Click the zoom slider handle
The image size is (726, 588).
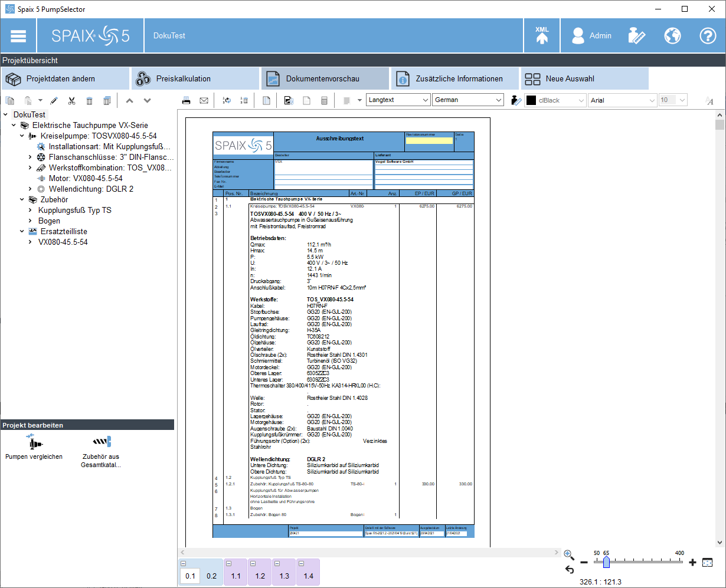[606, 563]
